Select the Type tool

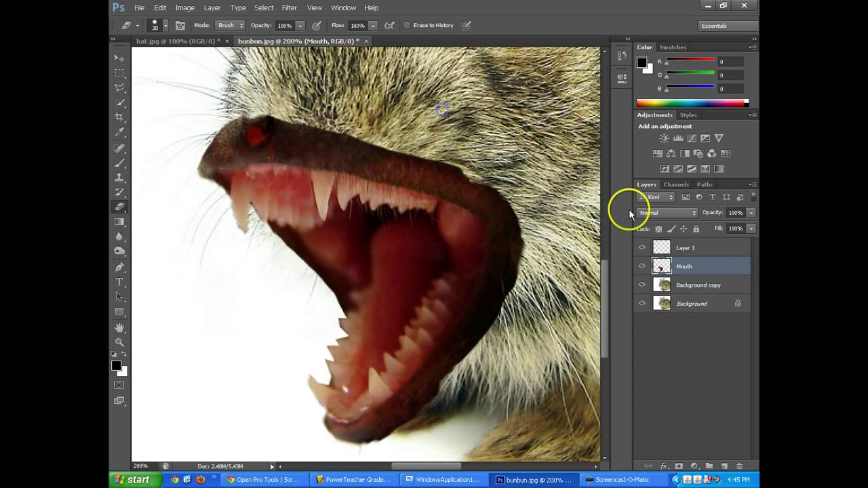pyautogui.click(x=119, y=282)
